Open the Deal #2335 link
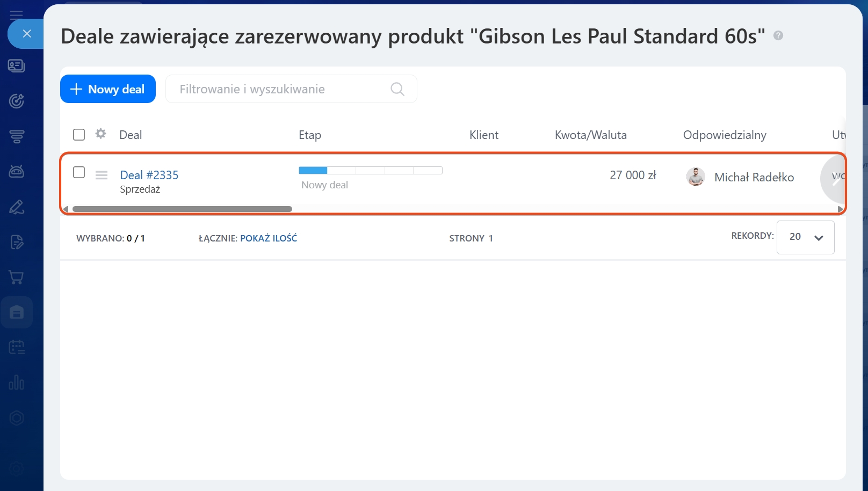868x491 pixels. [x=149, y=175]
